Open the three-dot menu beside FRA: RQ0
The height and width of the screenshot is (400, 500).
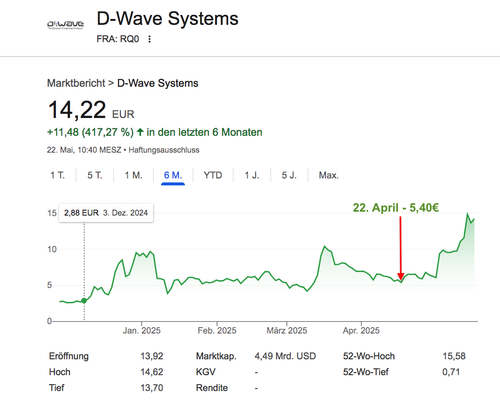(149, 39)
